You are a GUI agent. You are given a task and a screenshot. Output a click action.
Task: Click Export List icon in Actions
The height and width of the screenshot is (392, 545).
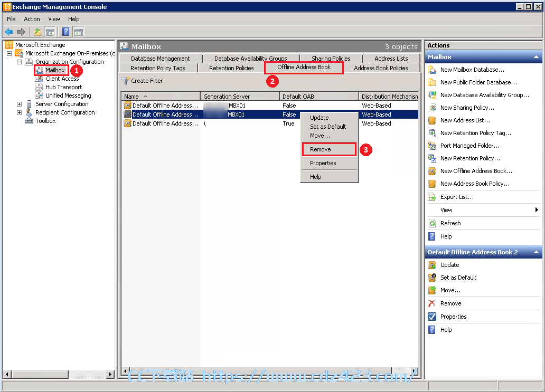(x=432, y=197)
